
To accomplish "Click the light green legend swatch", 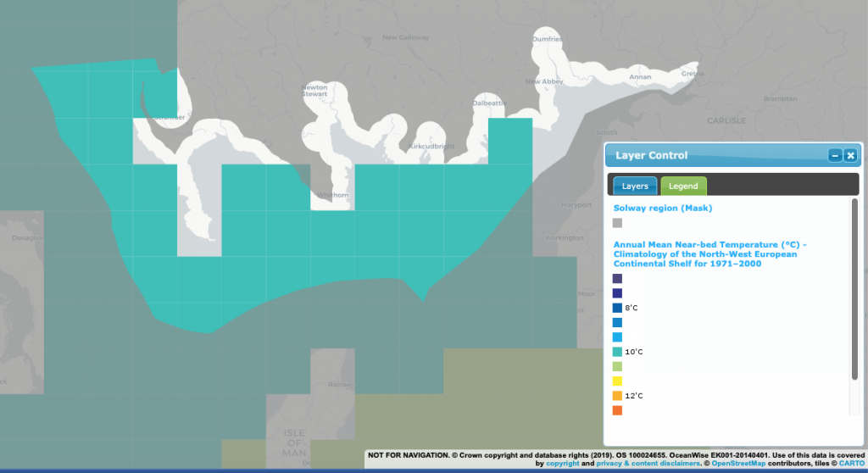I will pyautogui.click(x=617, y=366).
